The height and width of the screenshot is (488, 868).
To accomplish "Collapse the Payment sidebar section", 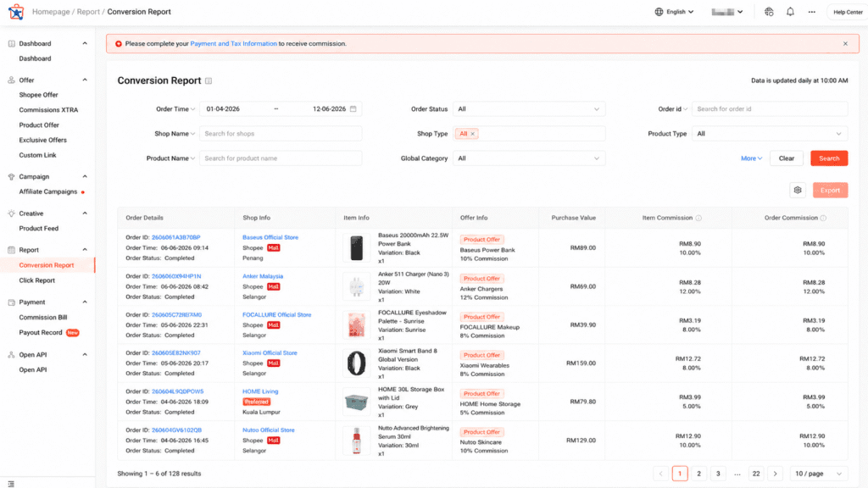I will point(85,302).
